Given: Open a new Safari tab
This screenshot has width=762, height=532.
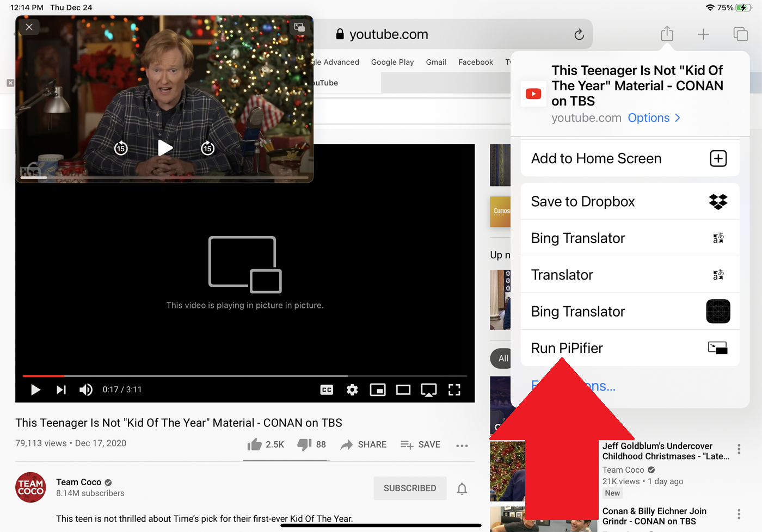Looking at the screenshot, I should (x=703, y=34).
